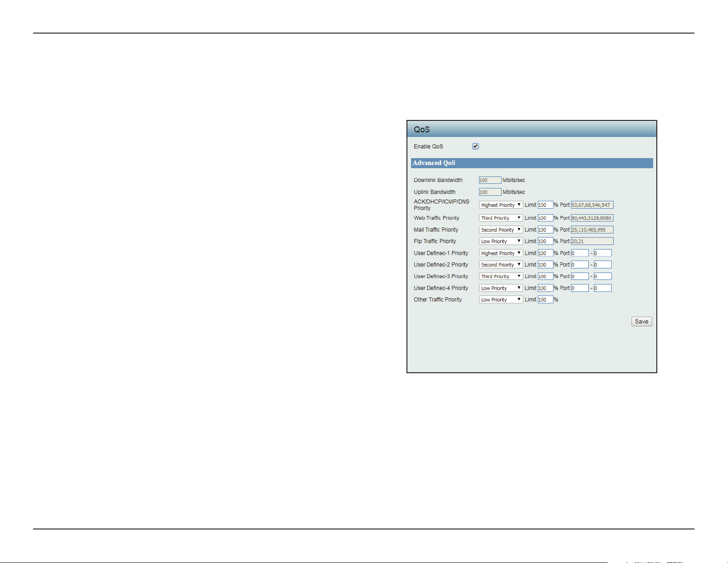This screenshot has width=728, height=563.
Task: Open User Defined-1 Priority dropdown
Action: coord(501,253)
